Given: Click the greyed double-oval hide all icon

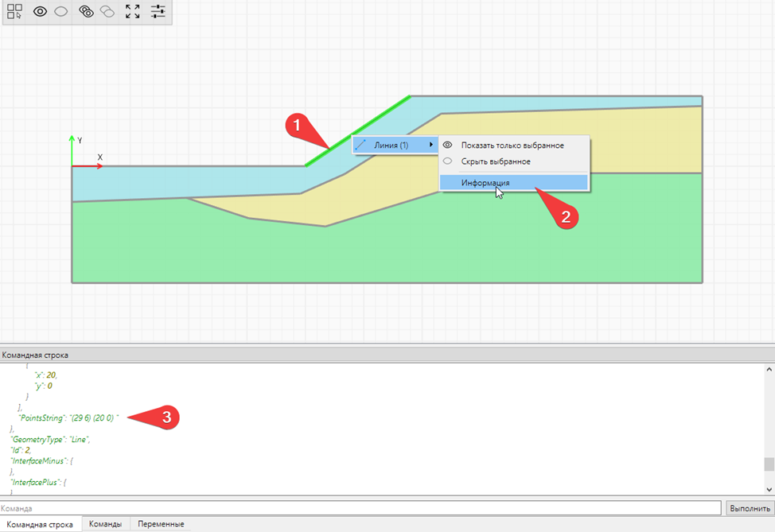Looking at the screenshot, I should pyautogui.click(x=107, y=12).
